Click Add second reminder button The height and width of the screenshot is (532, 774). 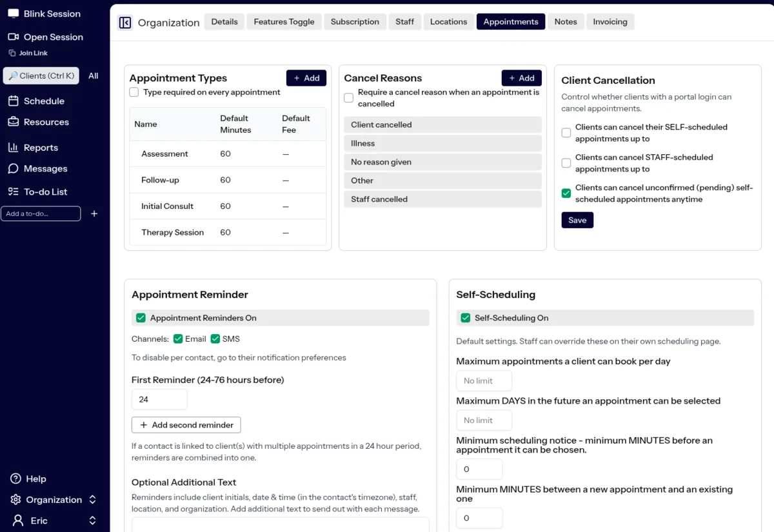186,425
